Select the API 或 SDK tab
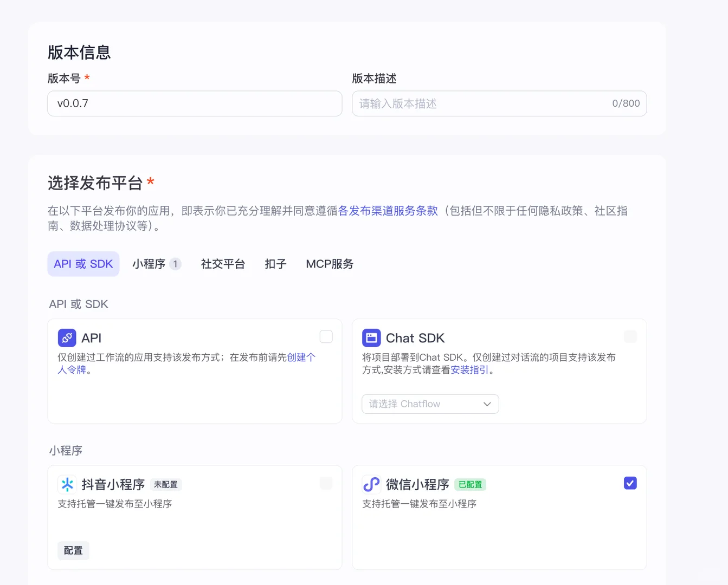This screenshot has width=728, height=585. click(83, 264)
